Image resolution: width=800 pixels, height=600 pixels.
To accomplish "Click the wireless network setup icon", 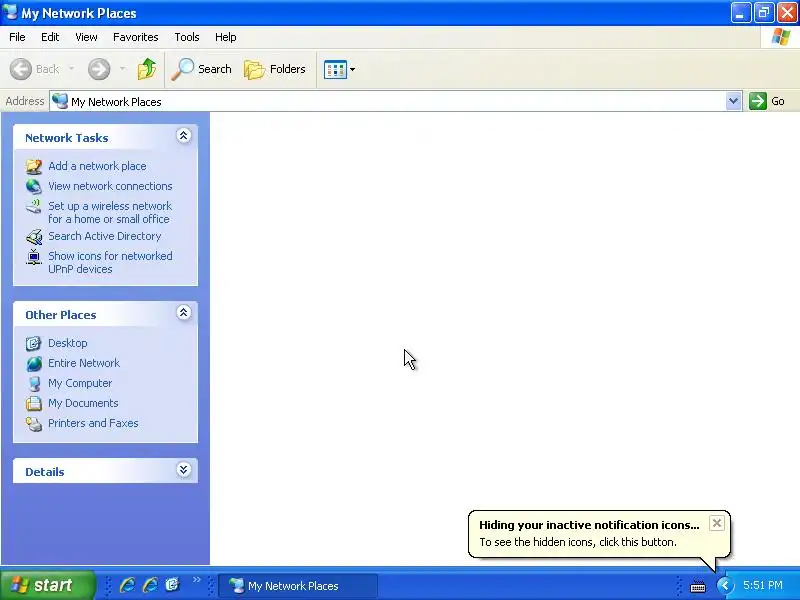I will (x=34, y=206).
